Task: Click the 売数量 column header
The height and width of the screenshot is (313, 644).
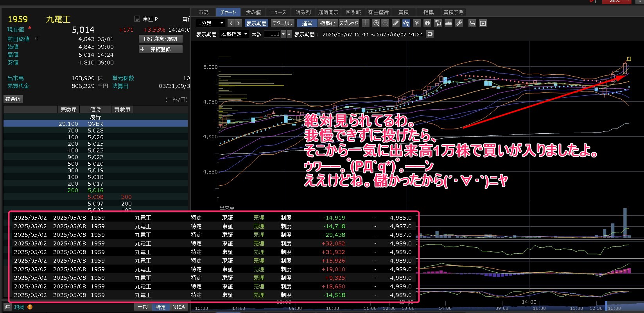Action: tap(69, 110)
